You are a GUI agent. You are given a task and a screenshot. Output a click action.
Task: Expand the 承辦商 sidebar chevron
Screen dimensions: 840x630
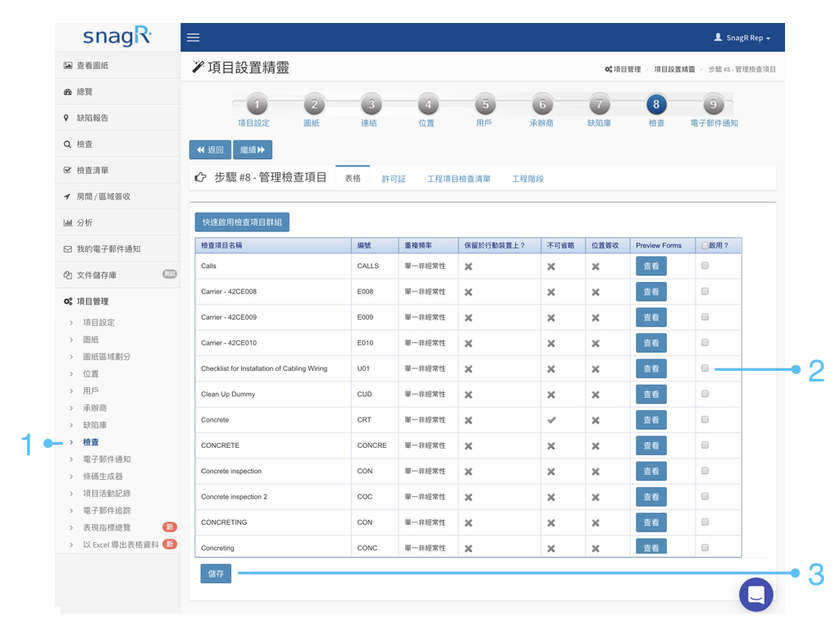coord(71,409)
